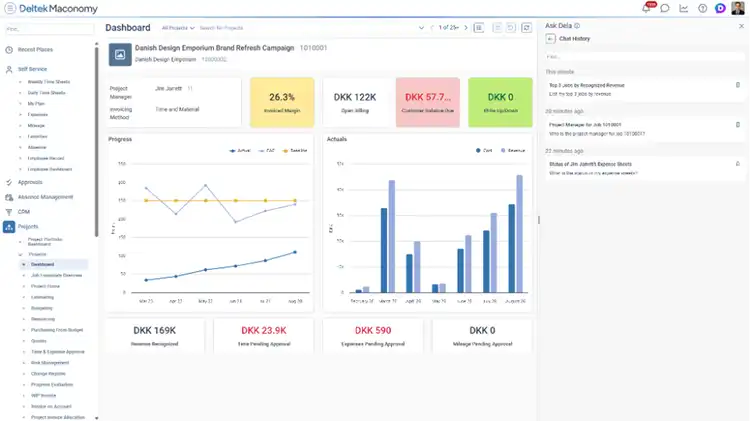
Task: Open the Dela assistant icon
Action: click(x=720, y=8)
